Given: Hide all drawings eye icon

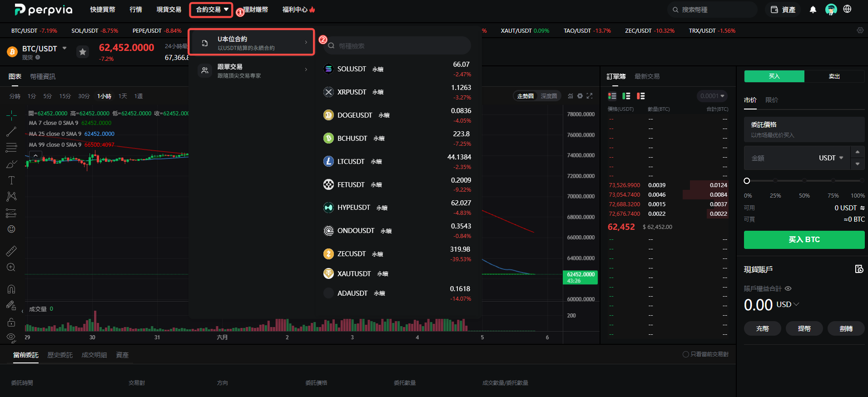Looking at the screenshot, I should pyautogui.click(x=11, y=337).
